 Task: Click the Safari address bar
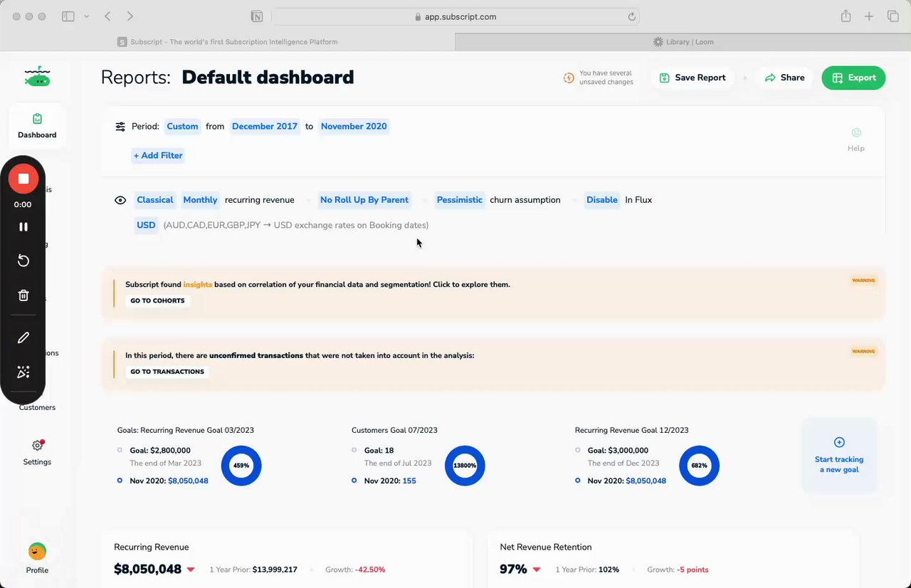click(x=455, y=16)
